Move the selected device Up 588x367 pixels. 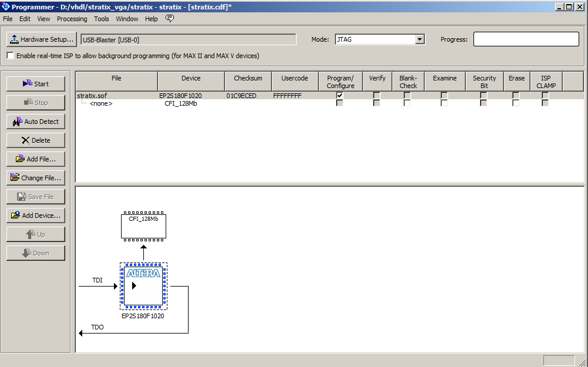coord(36,234)
